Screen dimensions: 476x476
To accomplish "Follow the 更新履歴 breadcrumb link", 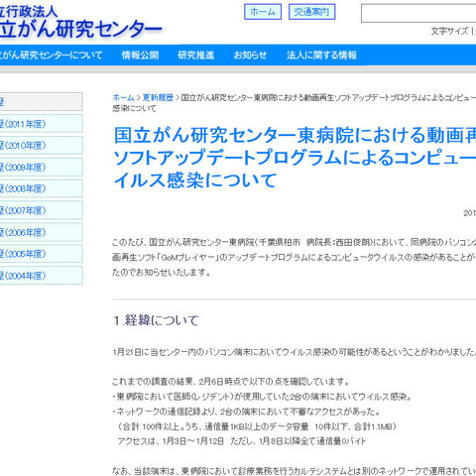I will click(158, 97).
